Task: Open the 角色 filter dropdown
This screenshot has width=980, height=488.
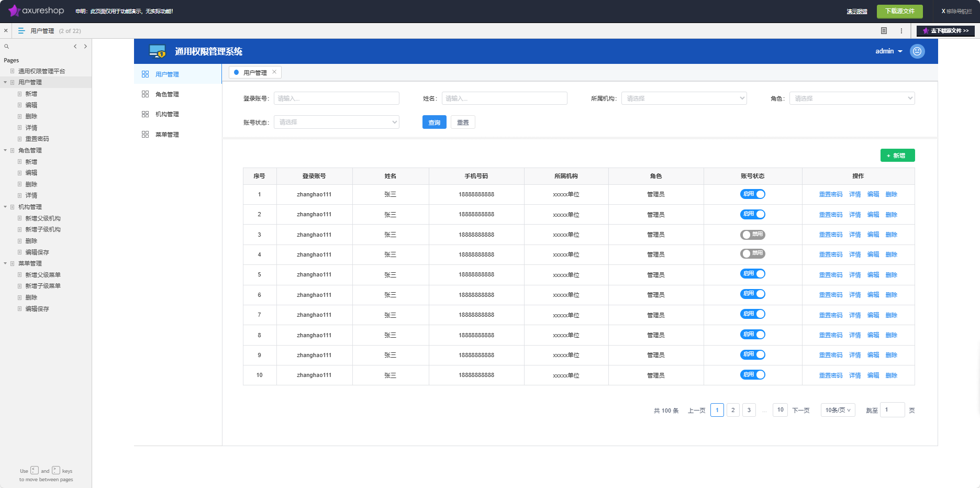Action: click(852, 98)
